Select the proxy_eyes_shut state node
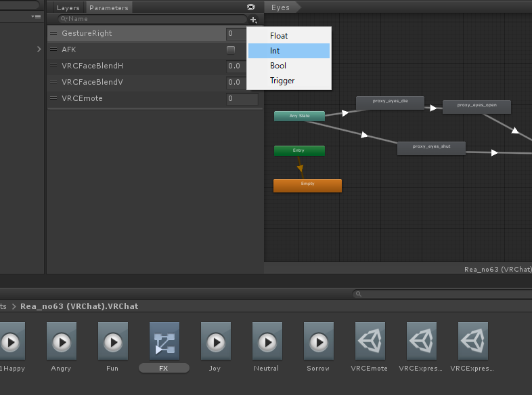Viewport: 532px width, 395px height. pyautogui.click(x=431, y=148)
